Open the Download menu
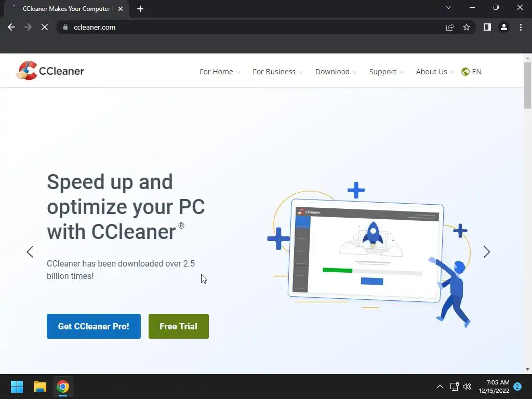Image resolution: width=532 pixels, height=399 pixels. click(336, 72)
